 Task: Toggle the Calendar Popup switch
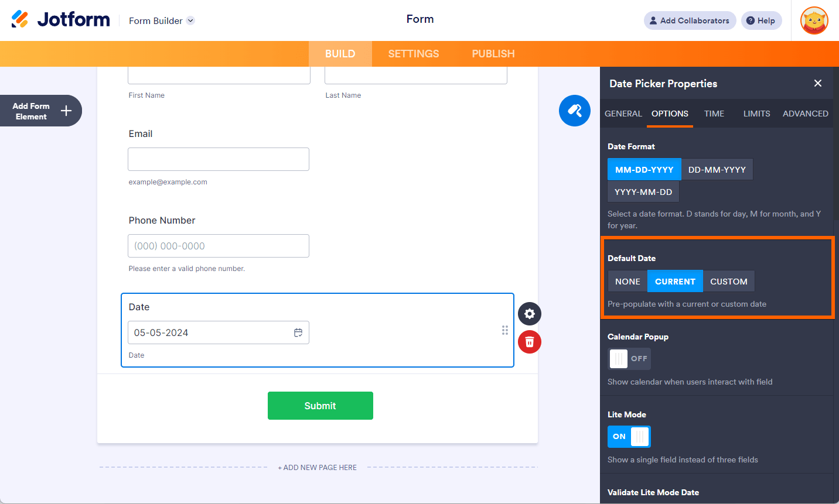tap(629, 358)
